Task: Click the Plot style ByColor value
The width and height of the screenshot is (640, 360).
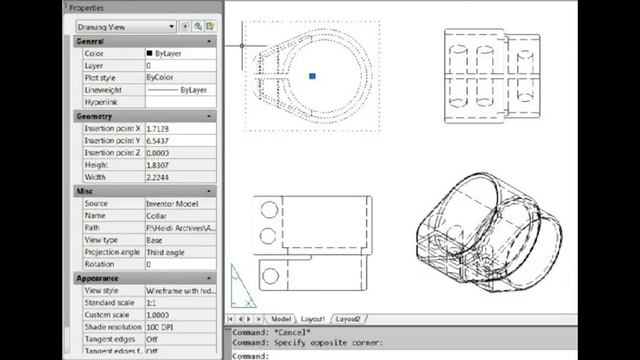Action: [x=181, y=78]
